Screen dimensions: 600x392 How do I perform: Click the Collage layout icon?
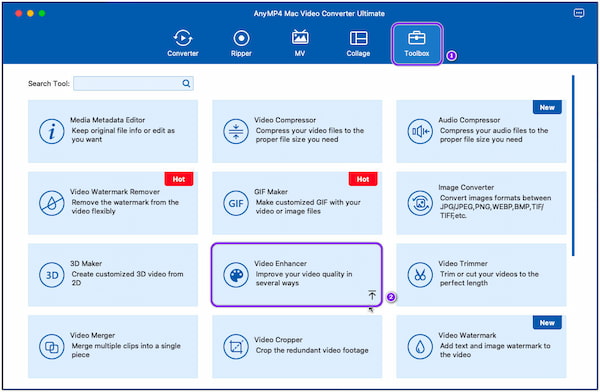click(x=358, y=38)
